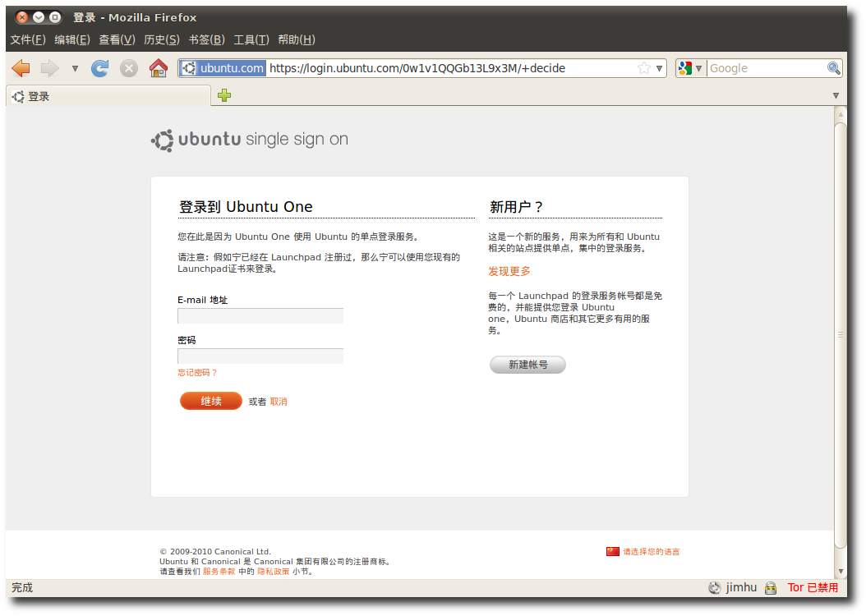
Task: Click the © 2009-2010 Canonical Ltd. text
Action: click(215, 551)
